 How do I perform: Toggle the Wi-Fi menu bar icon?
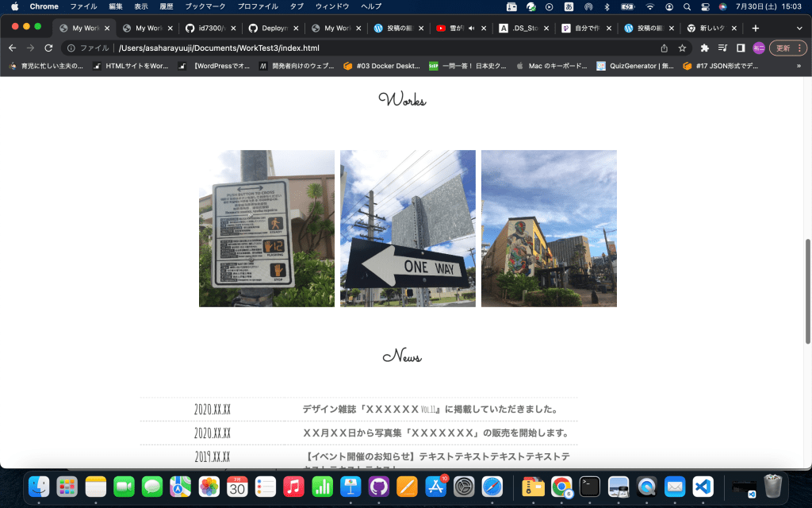point(650,6)
